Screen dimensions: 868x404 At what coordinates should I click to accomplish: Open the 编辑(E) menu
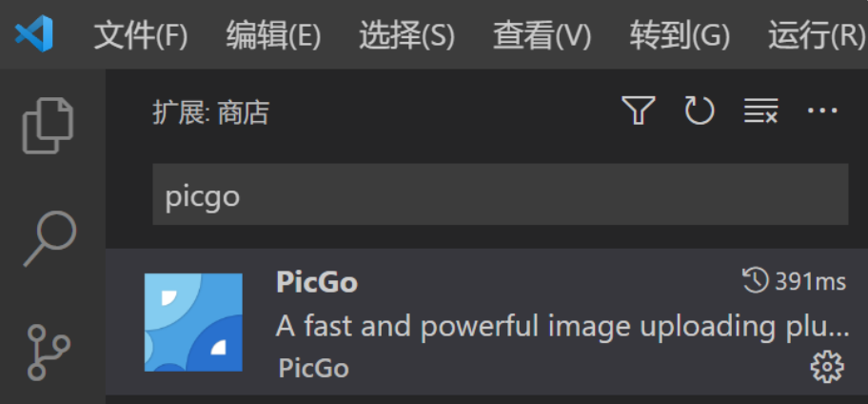[273, 36]
